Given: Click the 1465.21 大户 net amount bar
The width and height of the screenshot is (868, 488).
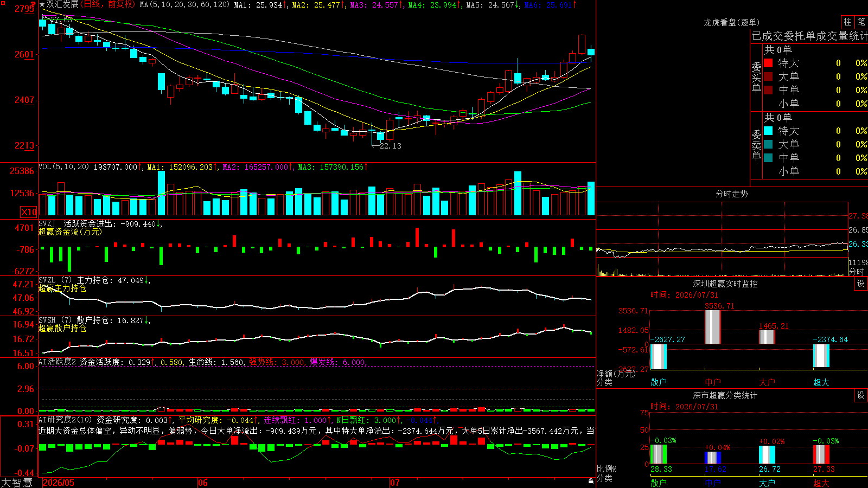Looking at the screenshot, I should [767, 337].
